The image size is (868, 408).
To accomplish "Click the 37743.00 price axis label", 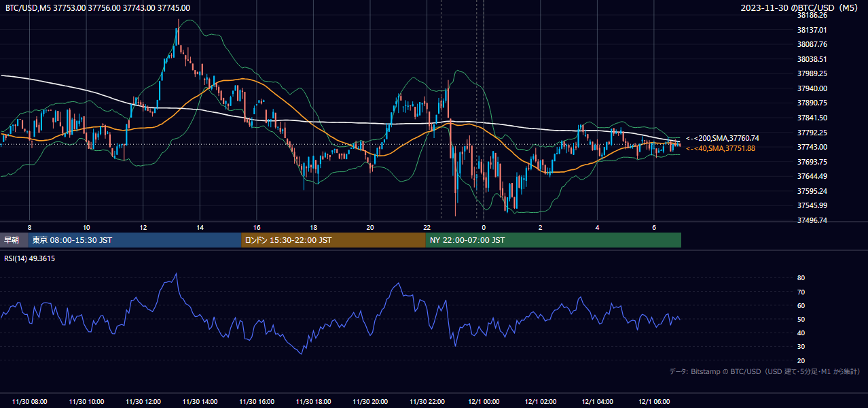I will point(812,147).
